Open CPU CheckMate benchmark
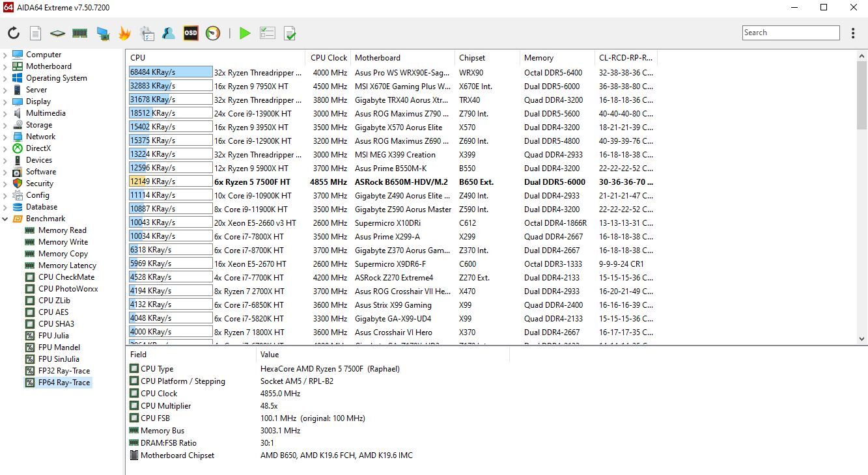The height and width of the screenshot is (475, 868). point(66,277)
